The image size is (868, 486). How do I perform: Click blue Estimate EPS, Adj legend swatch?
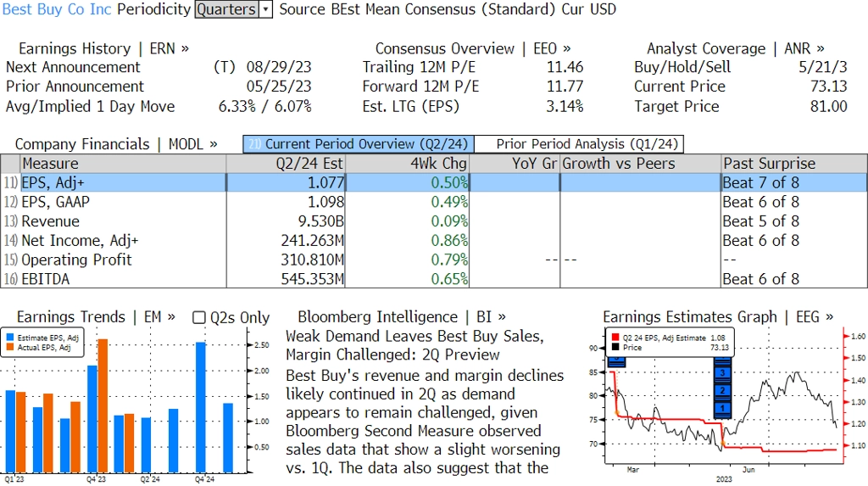tap(10, 338)
